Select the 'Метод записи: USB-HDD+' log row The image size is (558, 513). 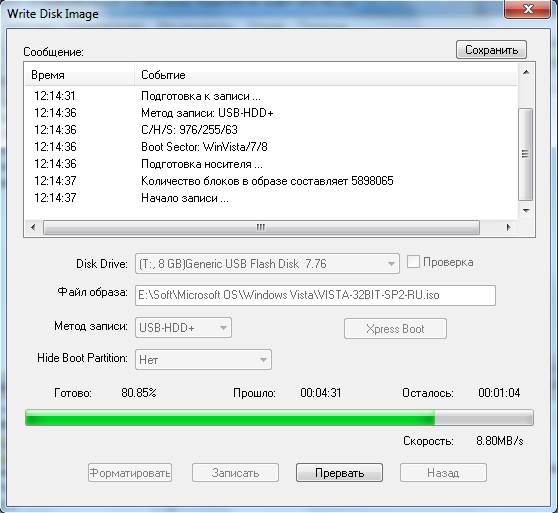coord(271,113)
